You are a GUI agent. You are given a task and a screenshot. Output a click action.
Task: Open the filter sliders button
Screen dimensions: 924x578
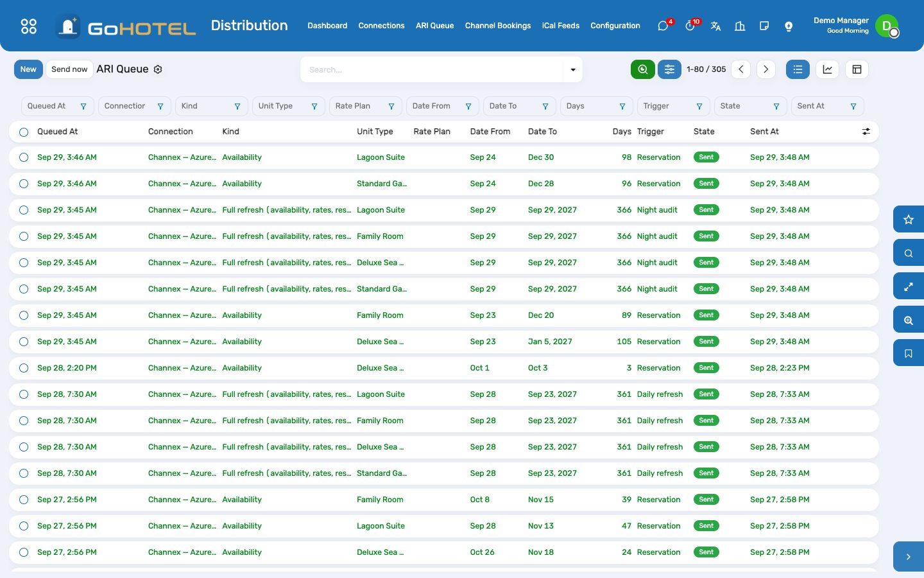(x=669, y=69)
